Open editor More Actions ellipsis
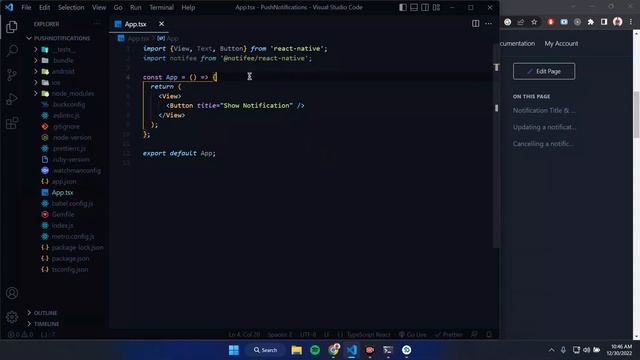 click(x=488, y=24)
